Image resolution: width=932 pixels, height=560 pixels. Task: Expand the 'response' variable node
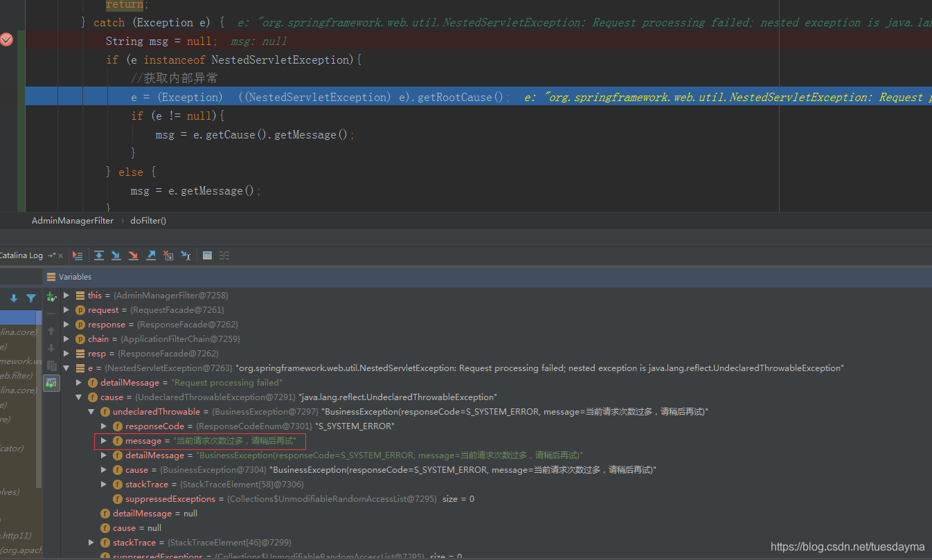tap(66, 325)
